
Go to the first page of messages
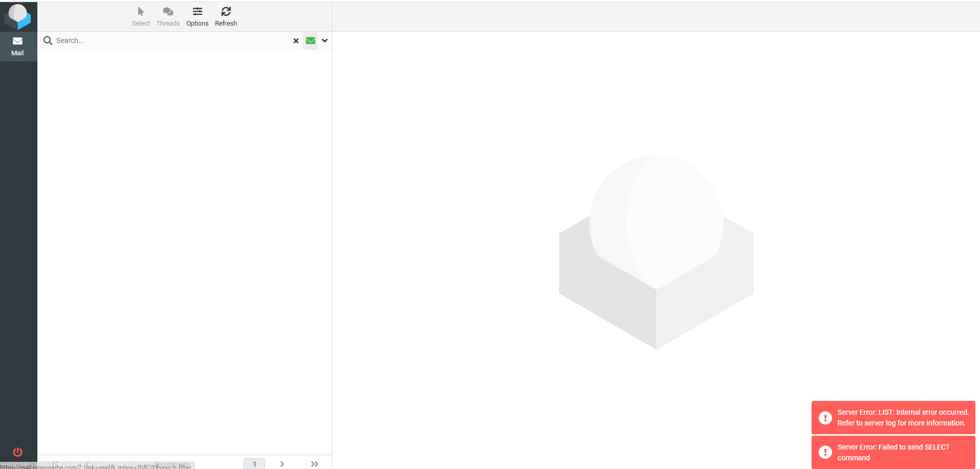(55, 463)
